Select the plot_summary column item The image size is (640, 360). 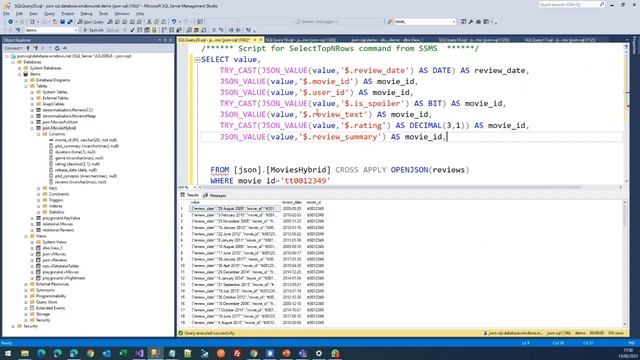[x=87, y=146]
